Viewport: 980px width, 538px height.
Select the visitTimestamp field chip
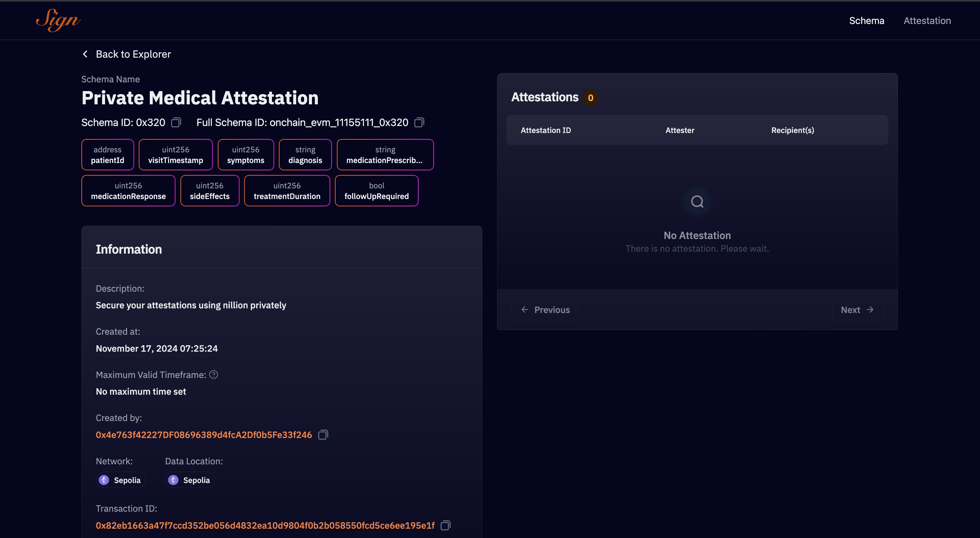(175, 155)
